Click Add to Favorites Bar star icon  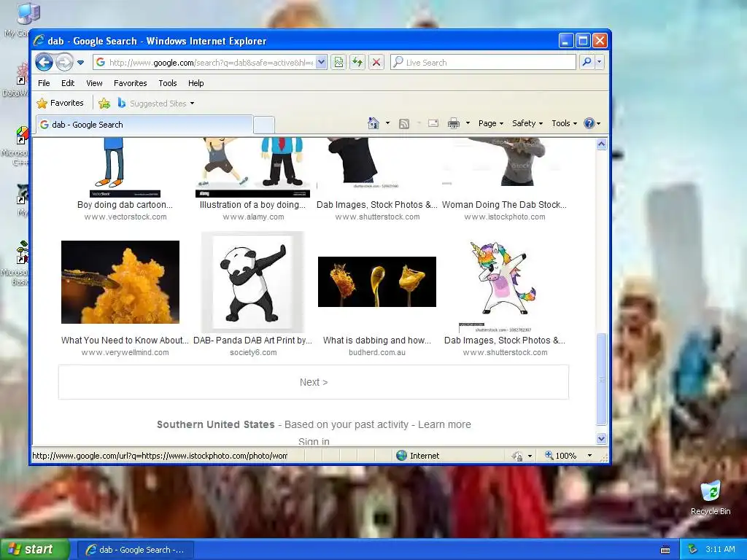point(104,103)
